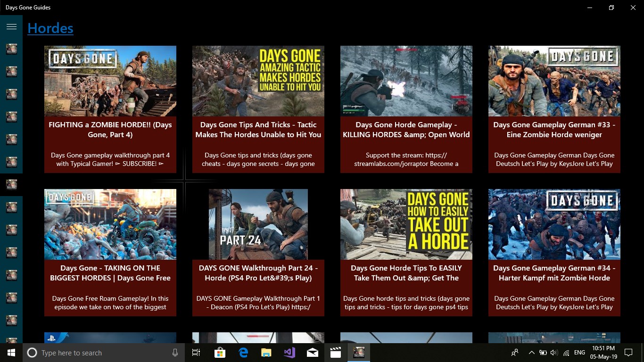Viewport: 644px width, 362px height.
Task: Click the ENG language indicator
Action: tap(580, 353)
